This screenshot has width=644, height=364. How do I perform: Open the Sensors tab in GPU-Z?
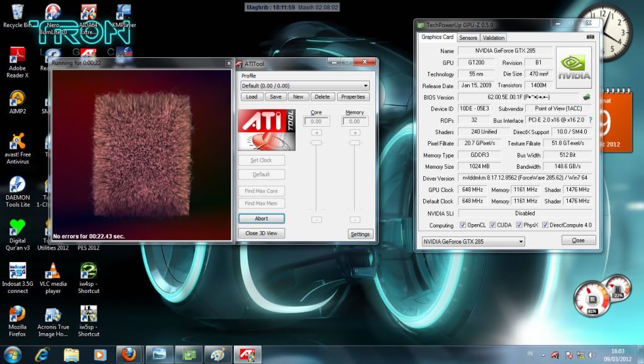tap(468, 38)
